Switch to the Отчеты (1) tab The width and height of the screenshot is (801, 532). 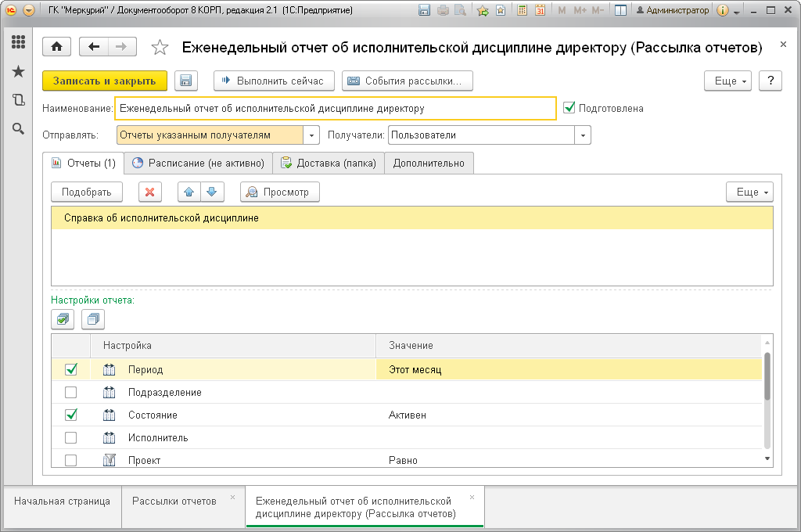pos(83,163)
